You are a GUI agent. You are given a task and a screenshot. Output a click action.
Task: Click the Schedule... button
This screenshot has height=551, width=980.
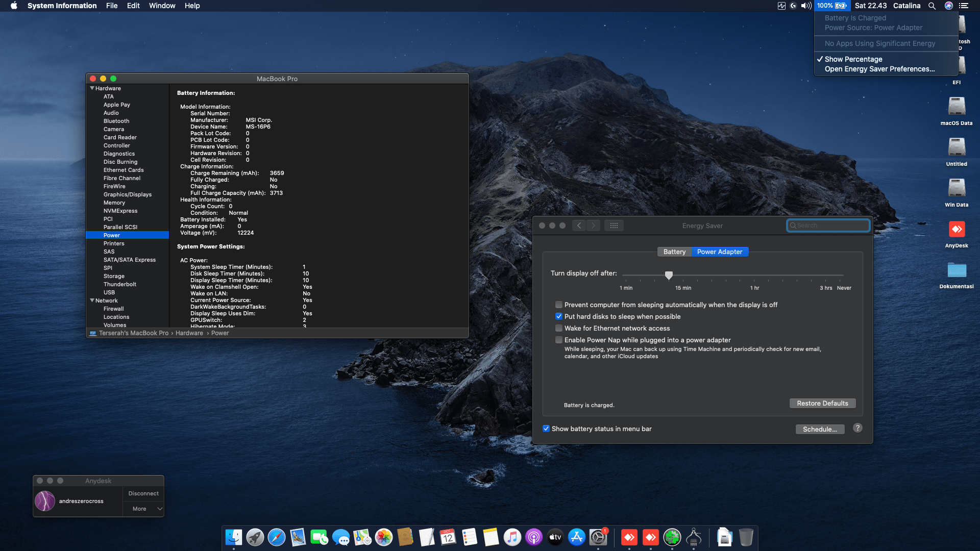[x=820, y=429]
